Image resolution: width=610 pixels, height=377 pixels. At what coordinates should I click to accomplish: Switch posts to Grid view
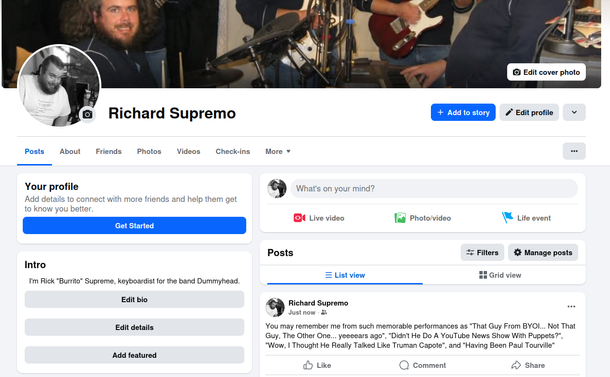tap(500, 275)
